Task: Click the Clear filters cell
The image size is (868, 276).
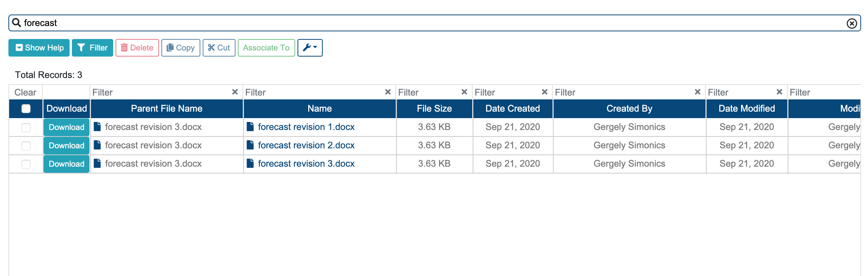Action: (26, 93)
